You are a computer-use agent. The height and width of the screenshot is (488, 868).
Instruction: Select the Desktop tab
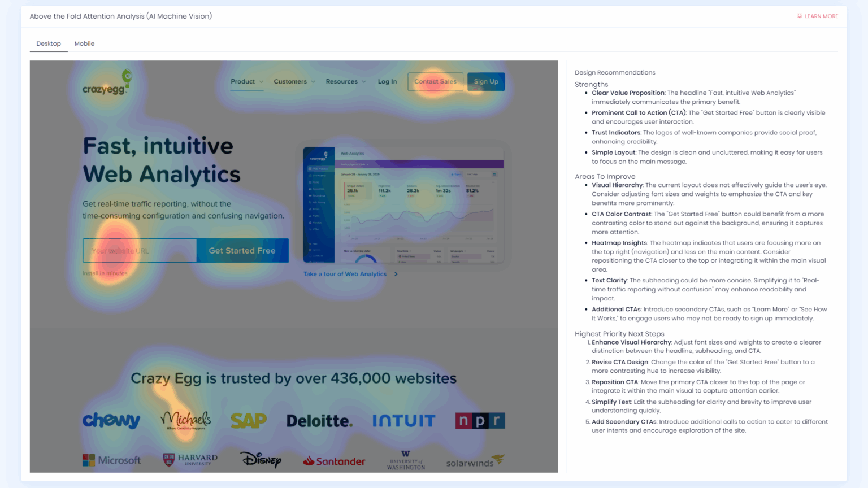click(x=48, y=43)
